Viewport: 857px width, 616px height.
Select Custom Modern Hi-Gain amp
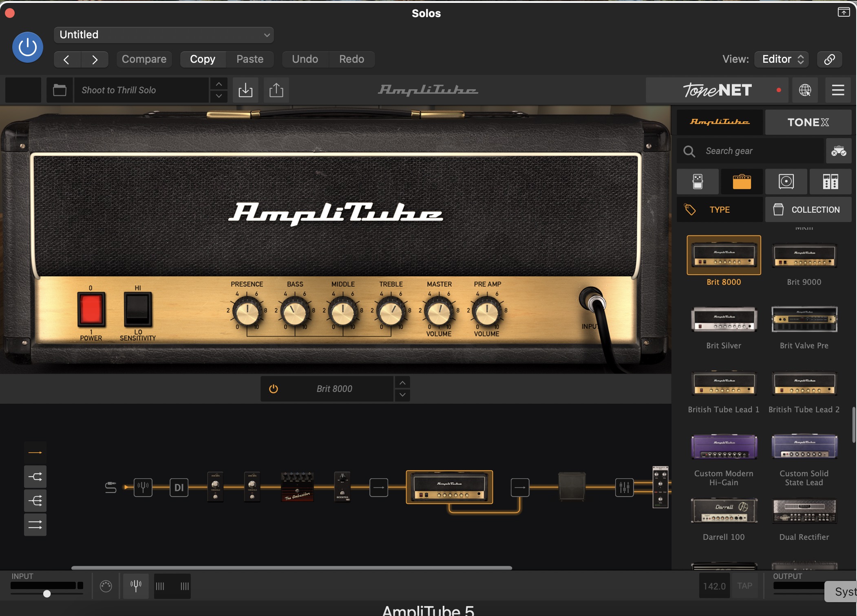point(724,447)
